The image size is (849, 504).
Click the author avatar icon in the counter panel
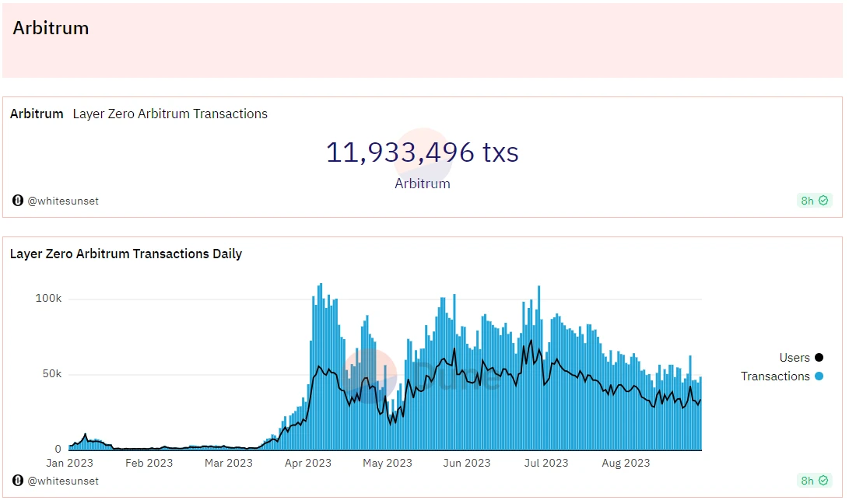18,201
